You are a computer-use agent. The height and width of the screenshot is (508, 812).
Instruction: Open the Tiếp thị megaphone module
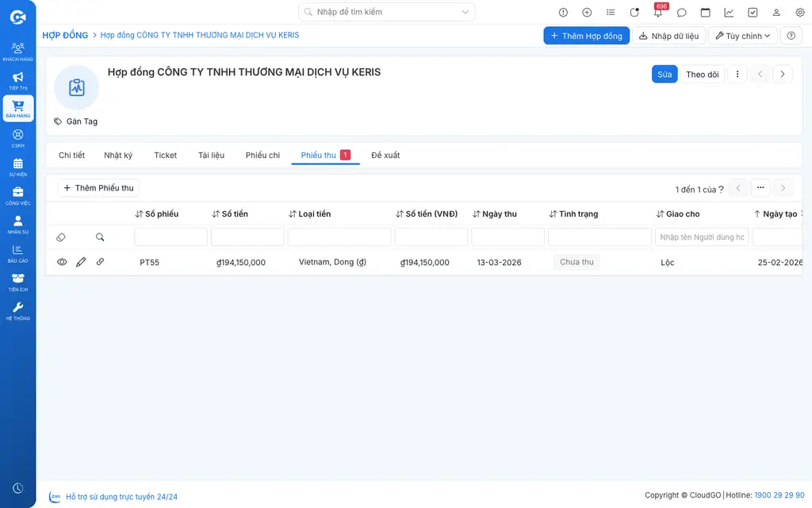pos(17,80)
